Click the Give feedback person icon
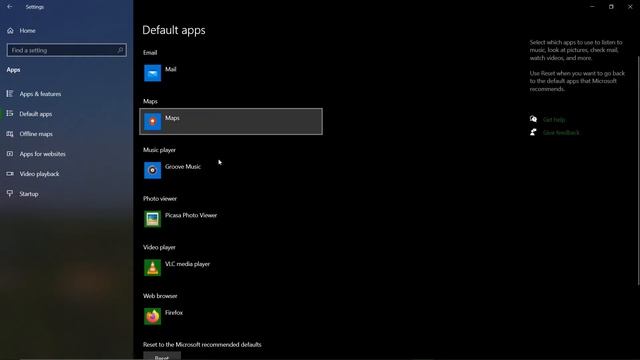This screenshot has width=640, height=360. click(533, 132)
